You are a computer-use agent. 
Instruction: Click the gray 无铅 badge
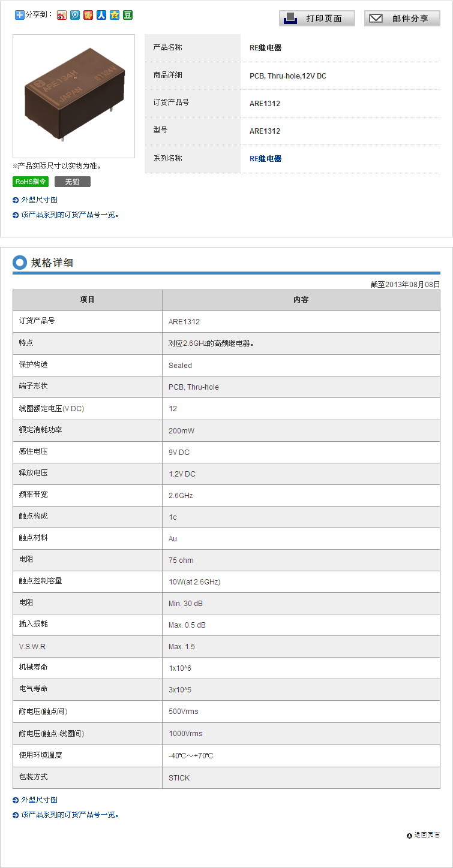pos(72,182)
